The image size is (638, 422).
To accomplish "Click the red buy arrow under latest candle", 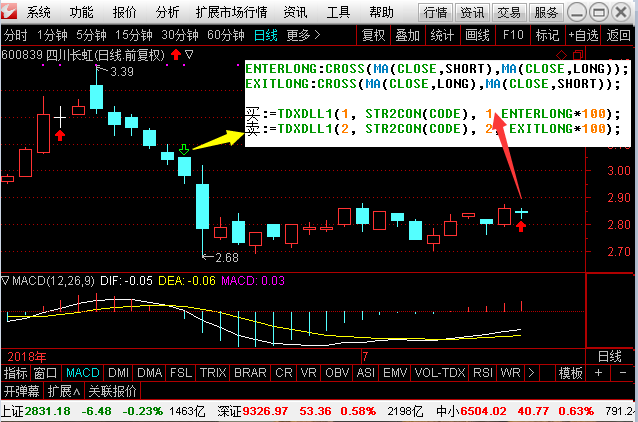I will pos(521,225).
